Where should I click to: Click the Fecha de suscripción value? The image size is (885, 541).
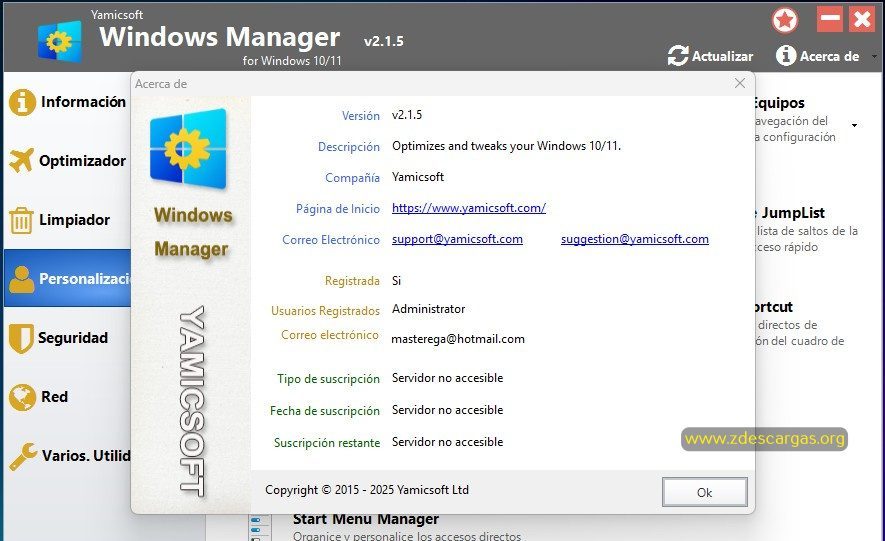coord(447,410)
